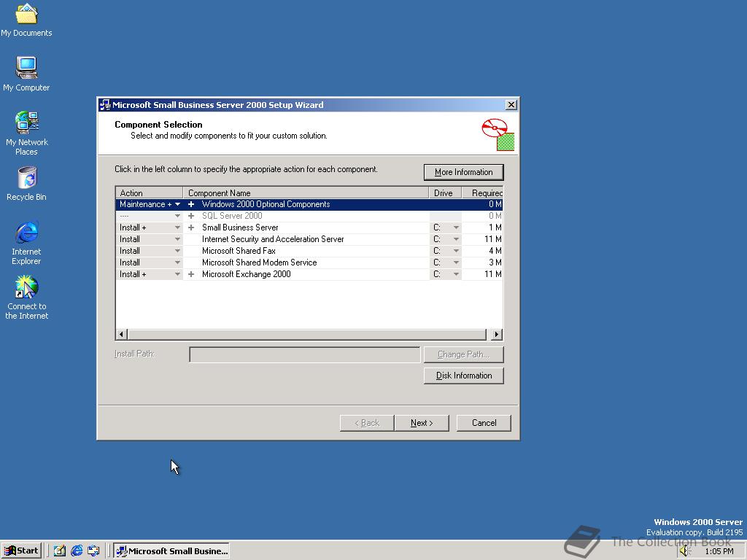Select the Microsoft Shared Fax row

[309, 251]
